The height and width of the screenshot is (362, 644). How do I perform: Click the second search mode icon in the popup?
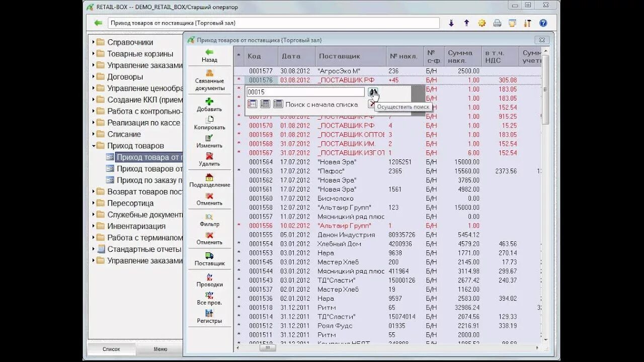[265, 104]
